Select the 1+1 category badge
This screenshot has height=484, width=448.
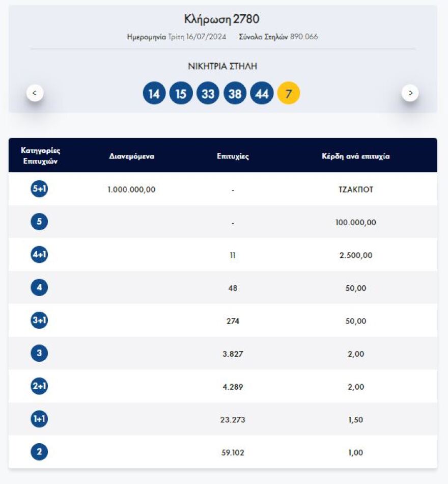point(39,419)
